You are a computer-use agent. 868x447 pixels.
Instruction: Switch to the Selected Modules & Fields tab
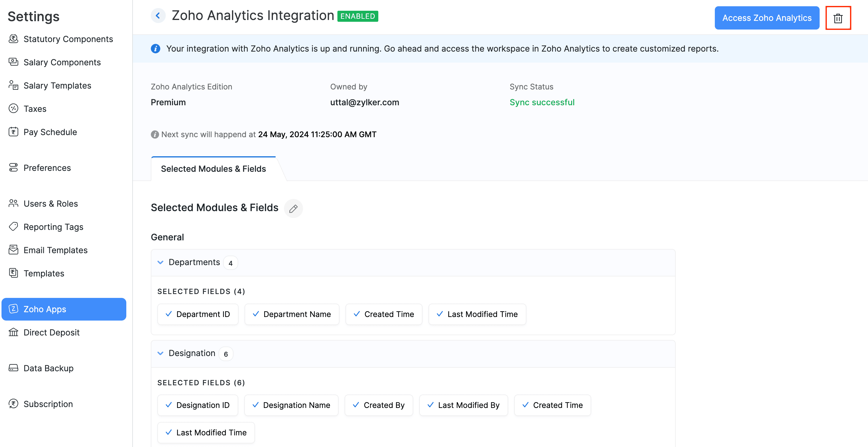pos(213,169)
